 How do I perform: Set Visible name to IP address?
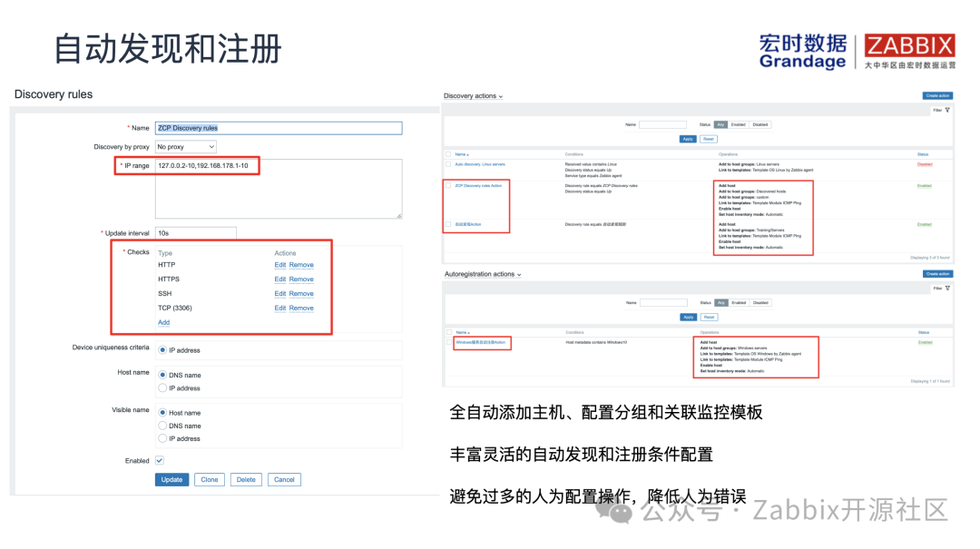(x=162, y=438)
